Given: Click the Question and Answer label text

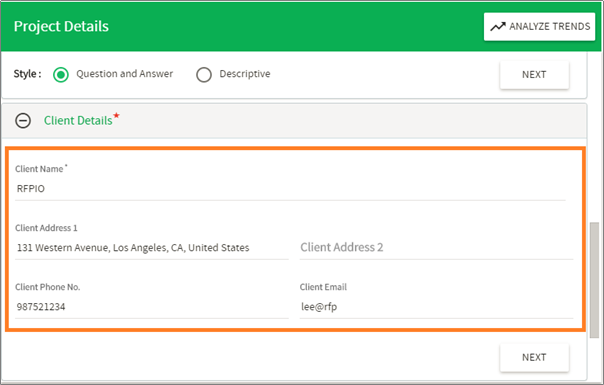Looking at the screenshot, I should (x=124, y=74).
